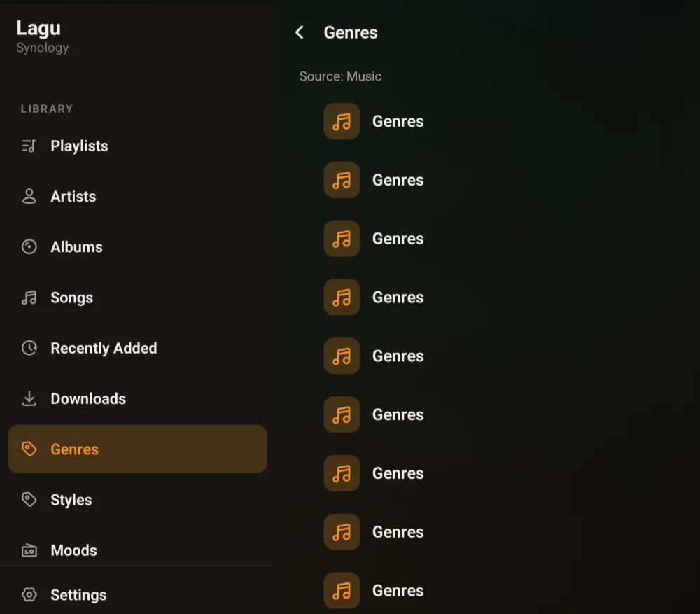700x614 pixels.
Task: Open Settings via the gear icon
Action: [x=29, y=595]
